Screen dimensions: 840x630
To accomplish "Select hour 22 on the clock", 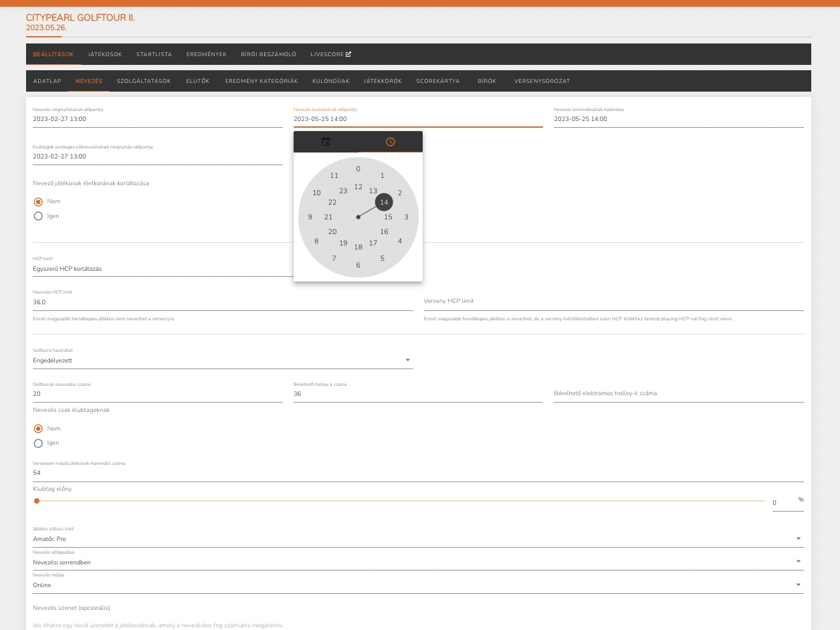I will [x=332, y=202].
